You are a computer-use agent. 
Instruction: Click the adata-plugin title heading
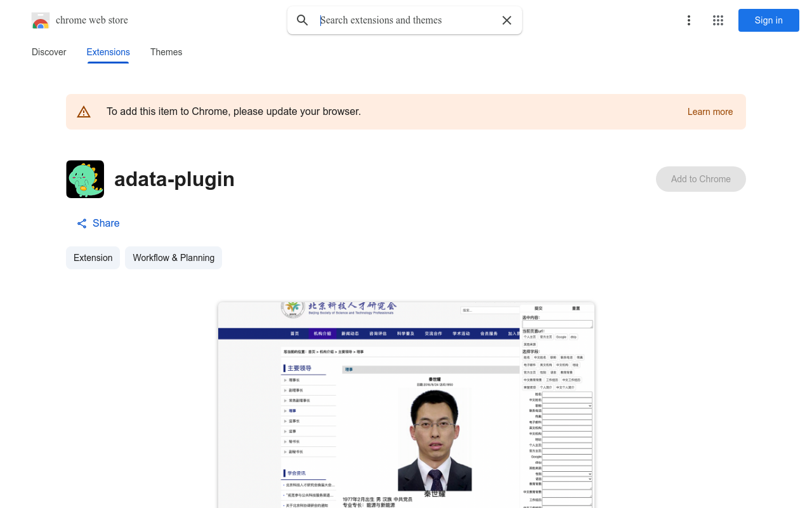[174, 179]
